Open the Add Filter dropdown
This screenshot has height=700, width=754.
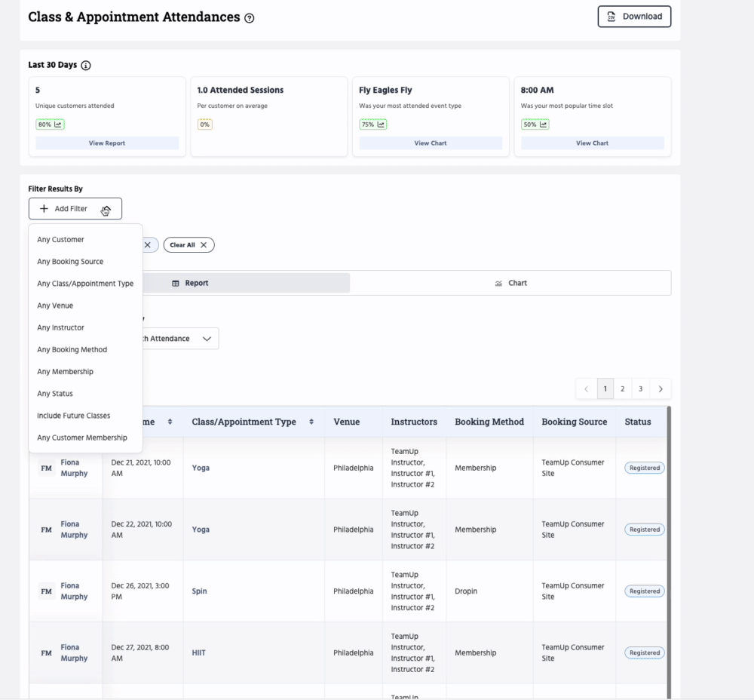[x=75, y=209]
